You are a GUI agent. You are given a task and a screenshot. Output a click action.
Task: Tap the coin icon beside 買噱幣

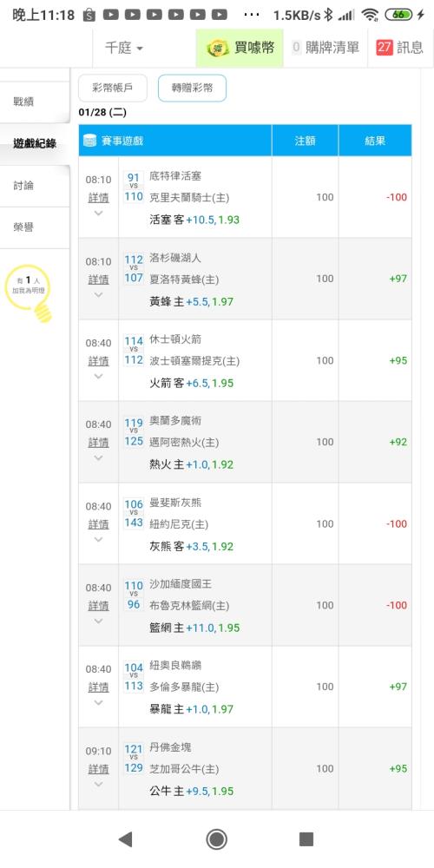(218, 48)
